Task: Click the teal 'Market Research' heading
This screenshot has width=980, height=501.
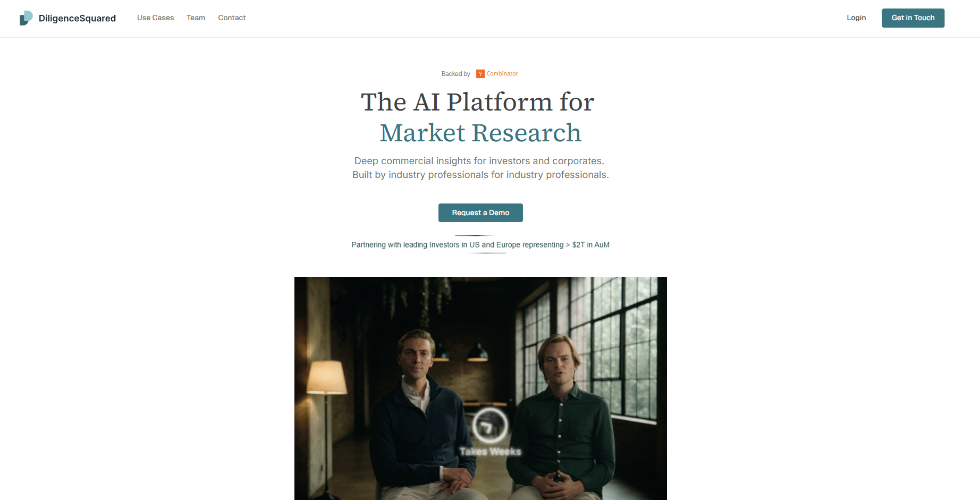Action: [480, 133]
